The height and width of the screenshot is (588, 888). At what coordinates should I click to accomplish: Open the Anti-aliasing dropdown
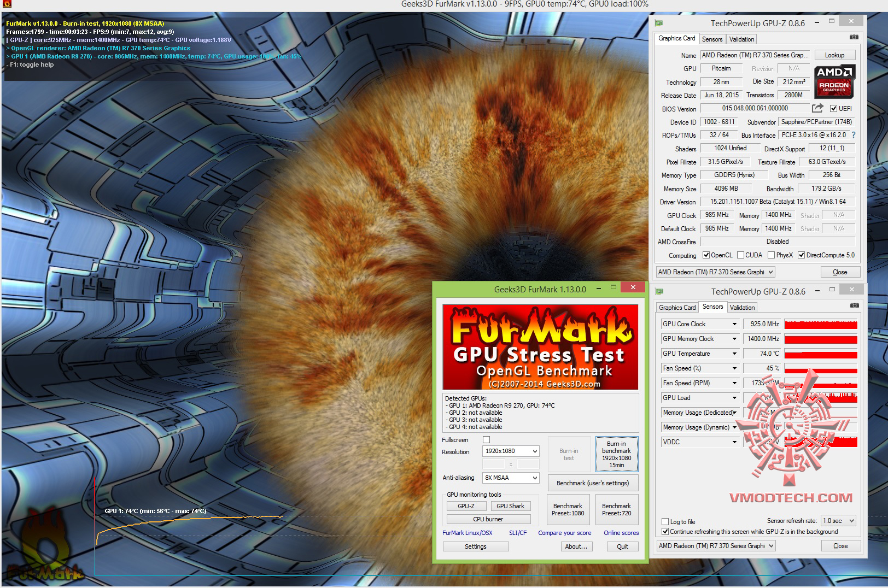point(511,478)
